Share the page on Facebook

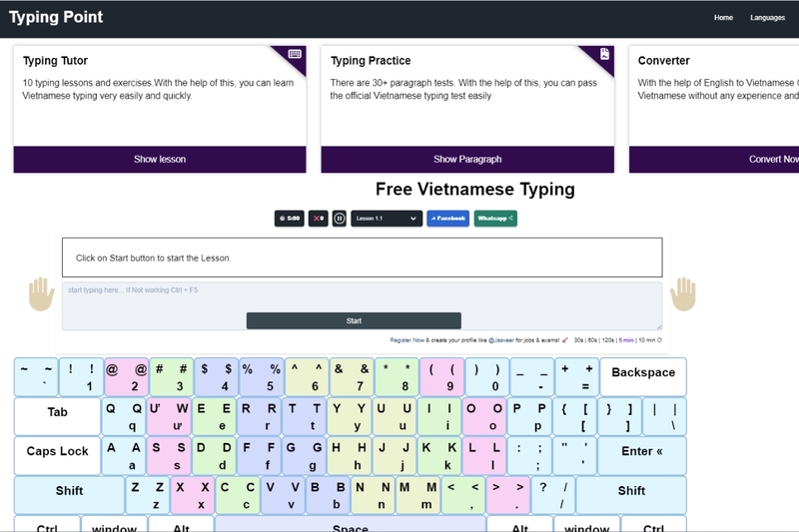pos(447,219)
